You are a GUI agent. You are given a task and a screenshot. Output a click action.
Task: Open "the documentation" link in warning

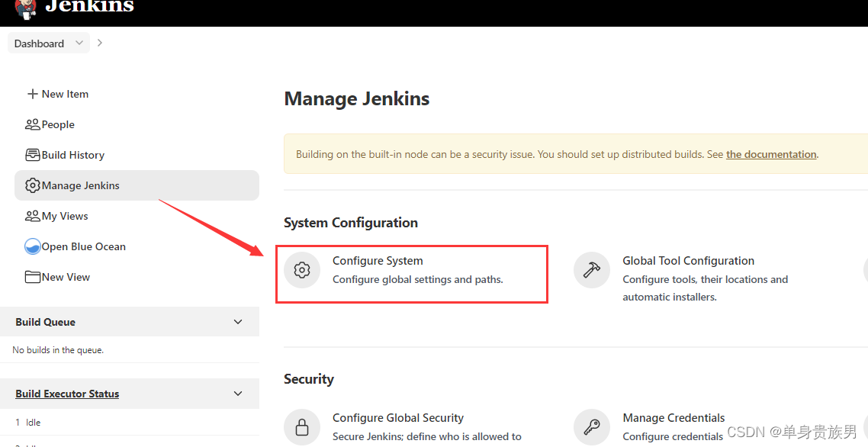[x=771, y=154]
